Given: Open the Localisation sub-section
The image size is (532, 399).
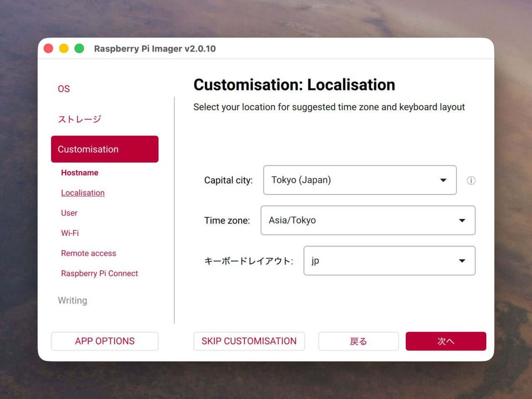Looking at the screenshot, I should [83, 193].
